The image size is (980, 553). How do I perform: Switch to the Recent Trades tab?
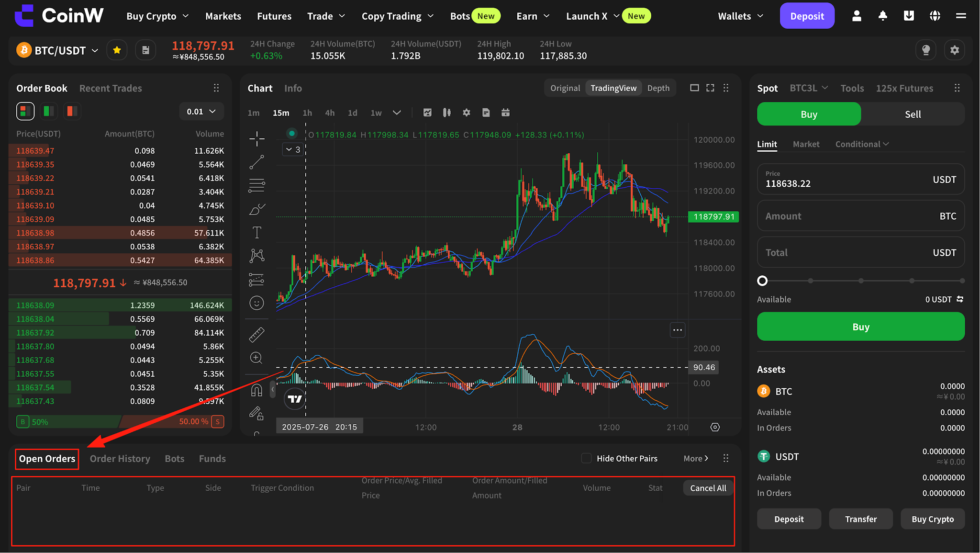[111, 88]
